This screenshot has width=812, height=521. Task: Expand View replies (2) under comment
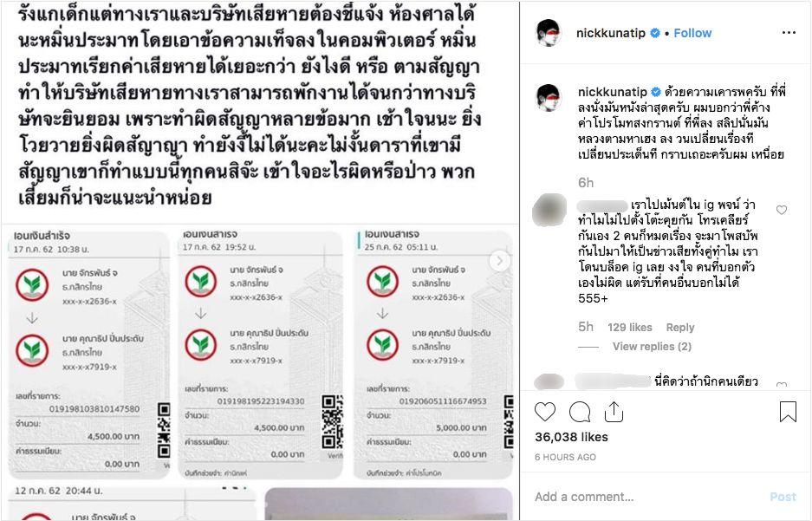pos(652,347)
